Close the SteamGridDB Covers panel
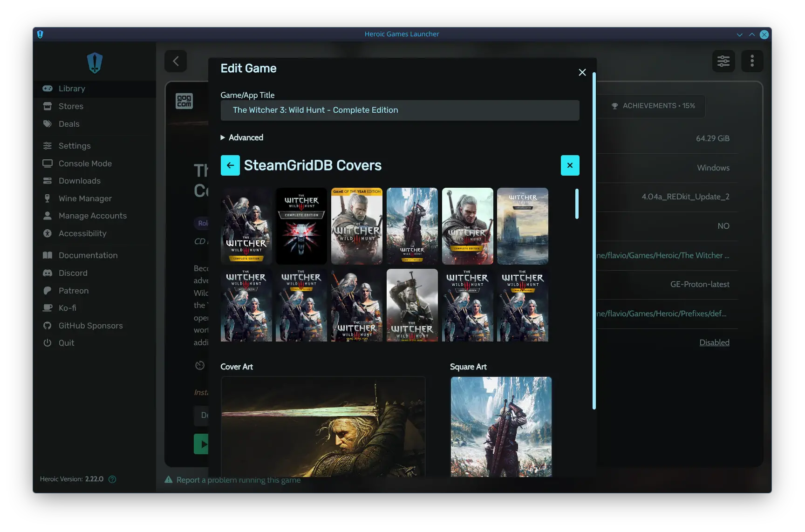The image size is (805, 532). tap(570, 165)
